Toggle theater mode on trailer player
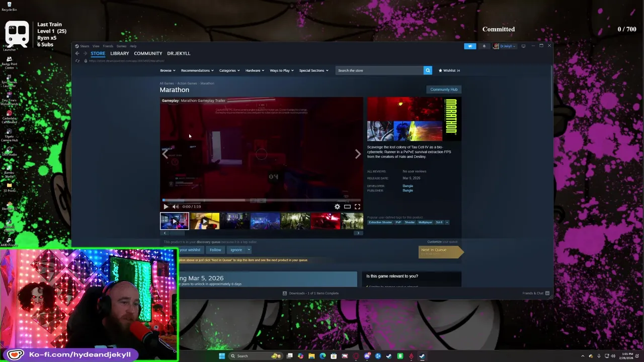Viewport: 644px width, 362px height. tap(347, 207)
